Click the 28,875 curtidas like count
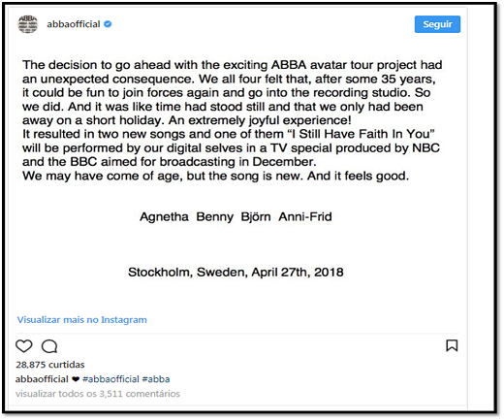This screenshot has width=504, height=420. [50, 365]
